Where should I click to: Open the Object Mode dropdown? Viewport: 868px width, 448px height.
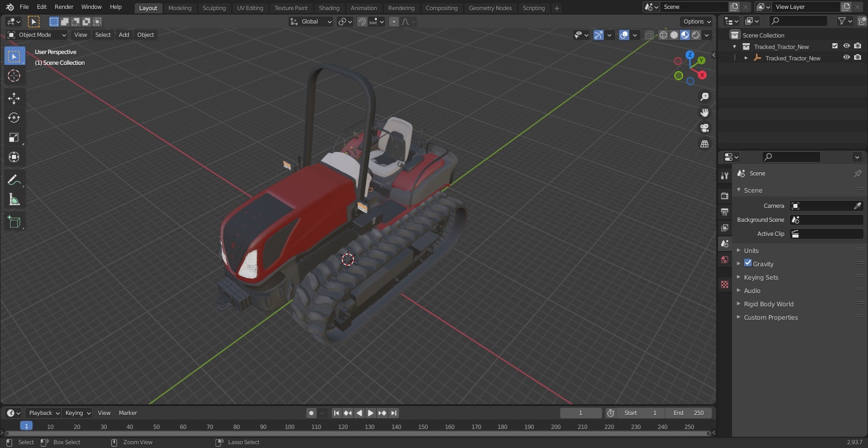[x=37, y=35]
